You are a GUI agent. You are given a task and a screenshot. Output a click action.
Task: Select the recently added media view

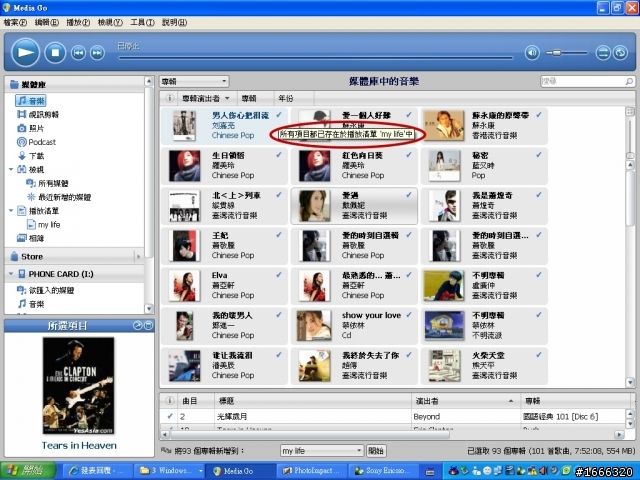[x=59, y=197]
